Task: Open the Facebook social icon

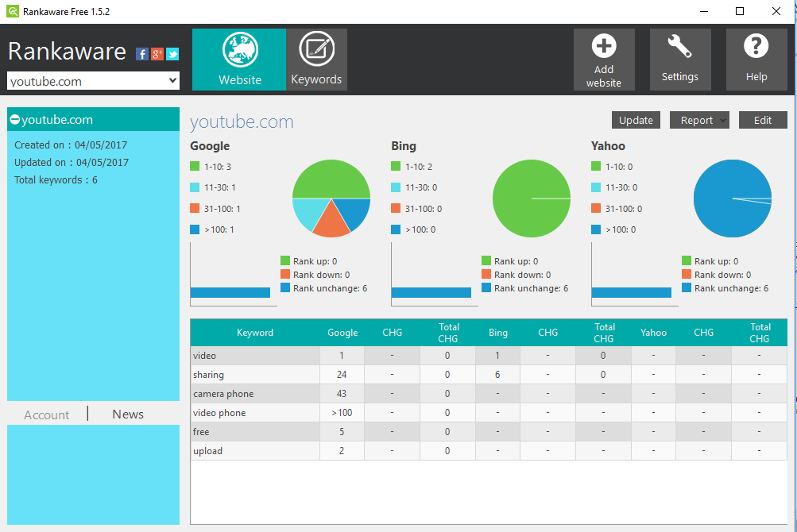Action: [x=142, y=54]
